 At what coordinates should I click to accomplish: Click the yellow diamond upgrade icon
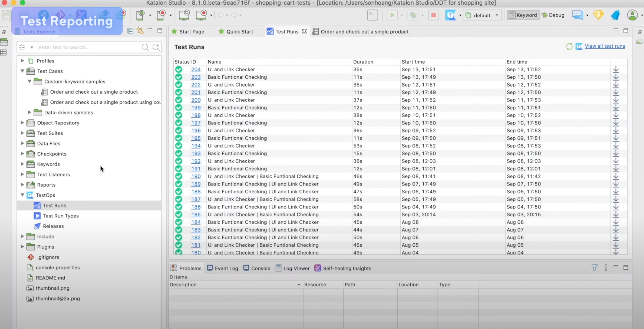point(598,15)
